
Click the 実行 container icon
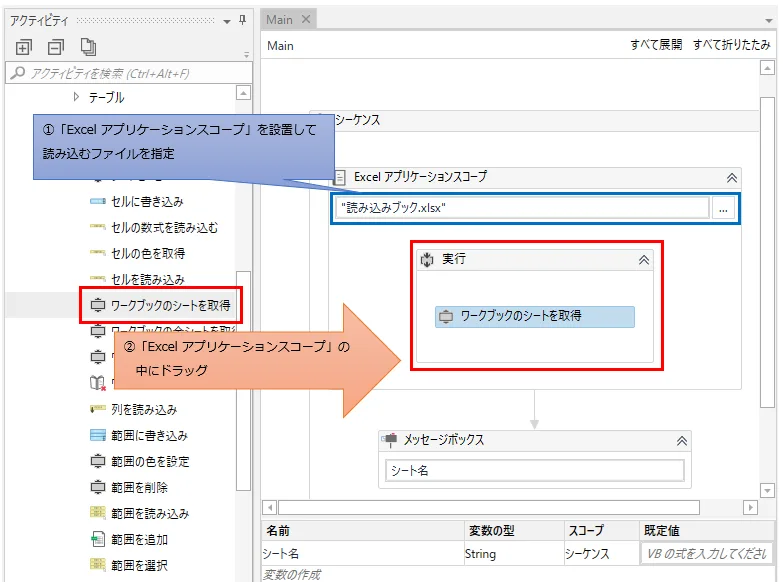(427, 260)
